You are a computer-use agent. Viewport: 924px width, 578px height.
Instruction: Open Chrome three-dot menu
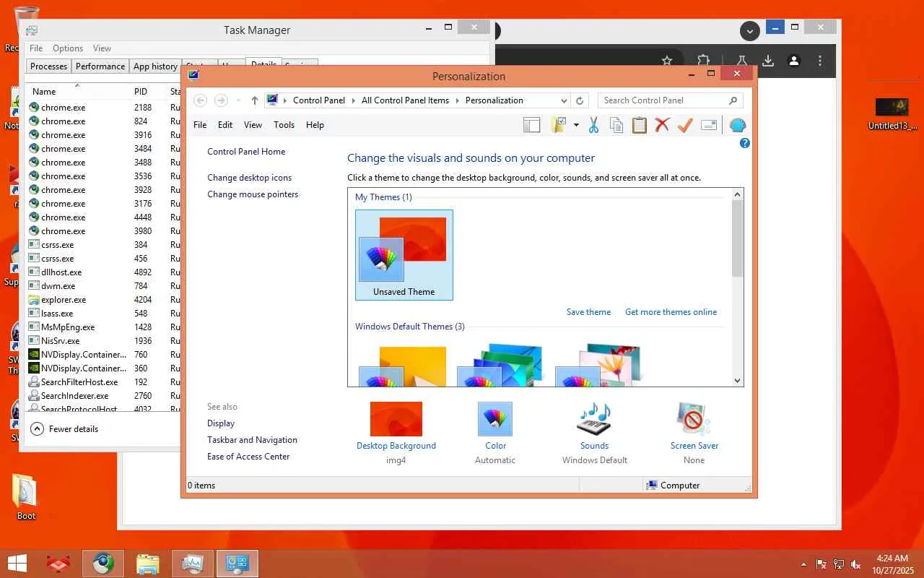[820, 61]
